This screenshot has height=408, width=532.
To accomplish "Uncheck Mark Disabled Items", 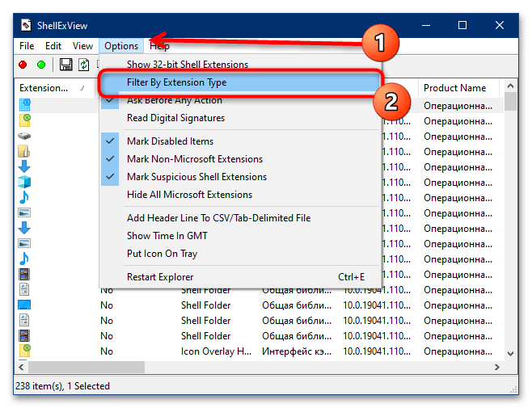I will [x=240, y=141].
